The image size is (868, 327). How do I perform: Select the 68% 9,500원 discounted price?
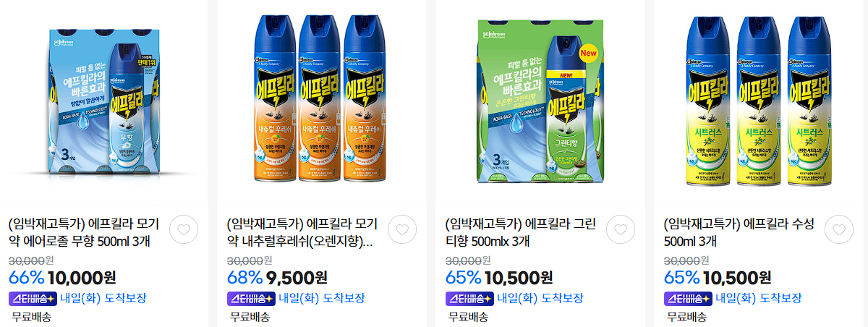point(277,278)
